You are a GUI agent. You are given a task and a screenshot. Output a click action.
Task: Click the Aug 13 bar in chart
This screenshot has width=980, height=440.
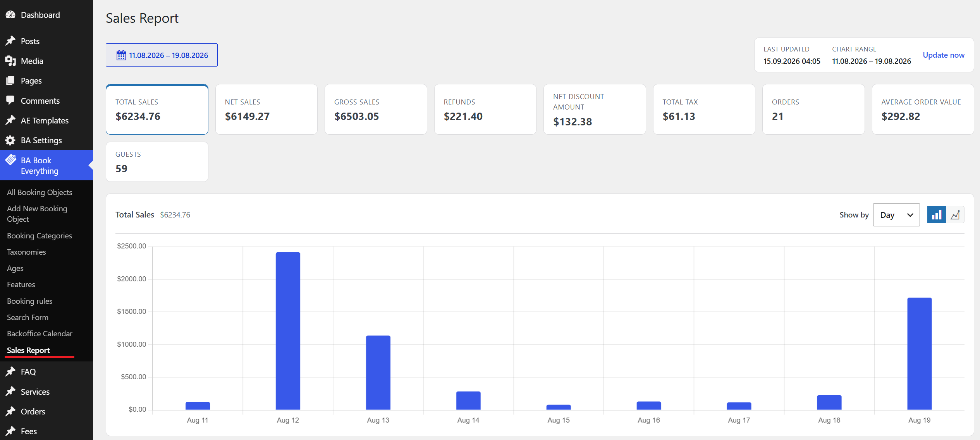(x=378, y=372)
